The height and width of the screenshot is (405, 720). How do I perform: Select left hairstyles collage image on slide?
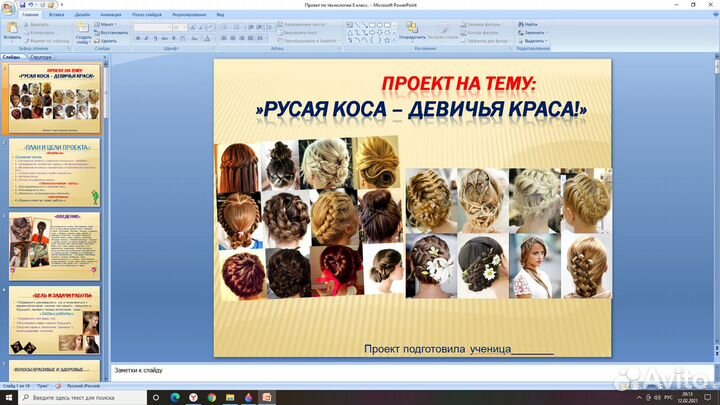[309, 218]
